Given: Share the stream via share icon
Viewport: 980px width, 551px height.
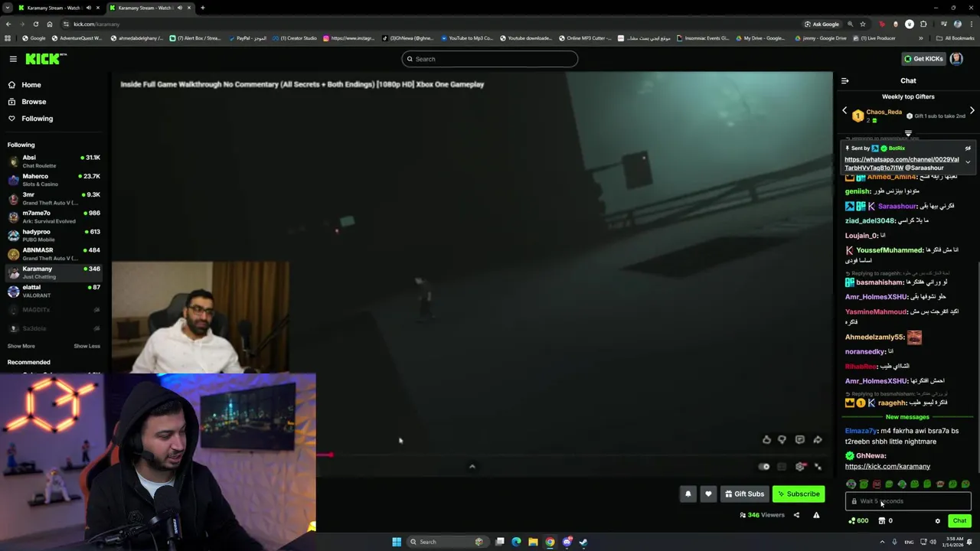Looking at the screenshot, I should pyautogui.click(x=796, y=515).
